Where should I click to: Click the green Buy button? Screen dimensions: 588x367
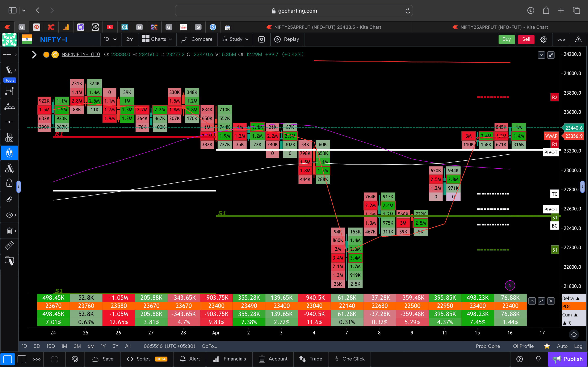[507, 39]
